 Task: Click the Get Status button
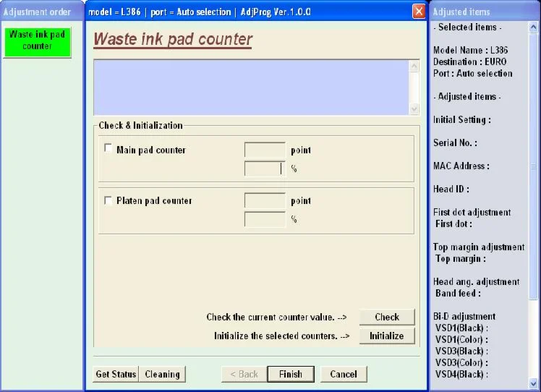point(116,374)
